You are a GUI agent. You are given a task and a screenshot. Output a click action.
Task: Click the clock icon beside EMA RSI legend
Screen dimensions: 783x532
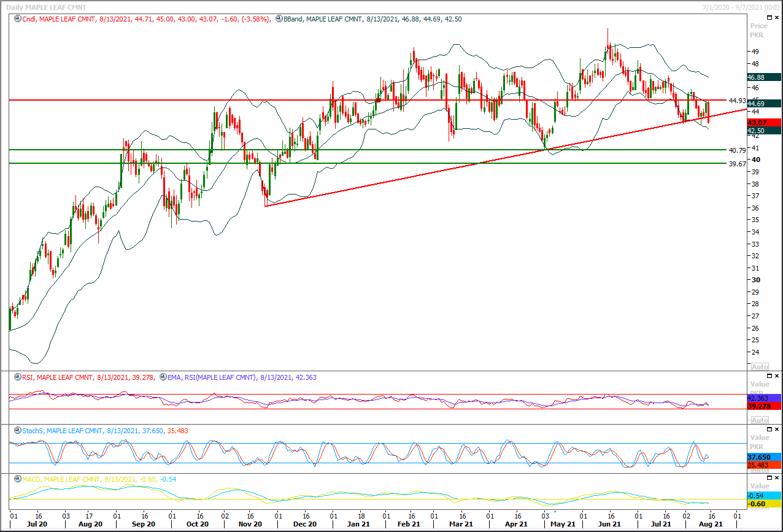163,377
